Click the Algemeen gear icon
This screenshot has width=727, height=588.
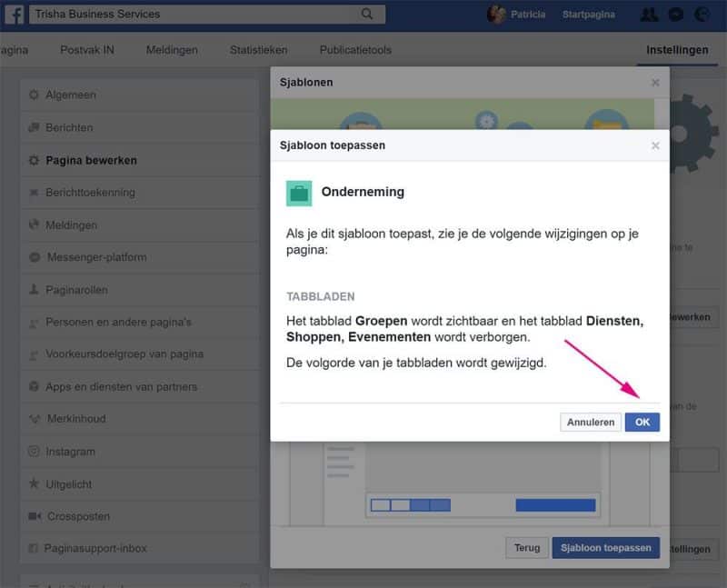click(34, 95)
